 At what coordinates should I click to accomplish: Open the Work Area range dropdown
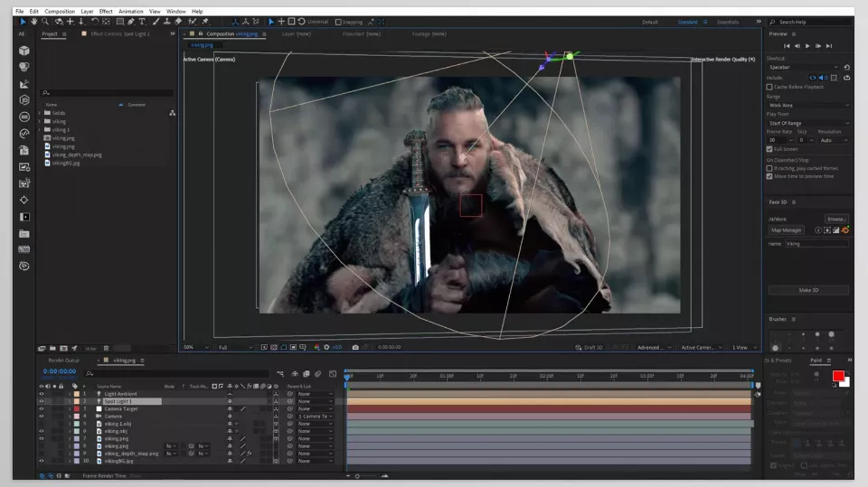(808, 105)
